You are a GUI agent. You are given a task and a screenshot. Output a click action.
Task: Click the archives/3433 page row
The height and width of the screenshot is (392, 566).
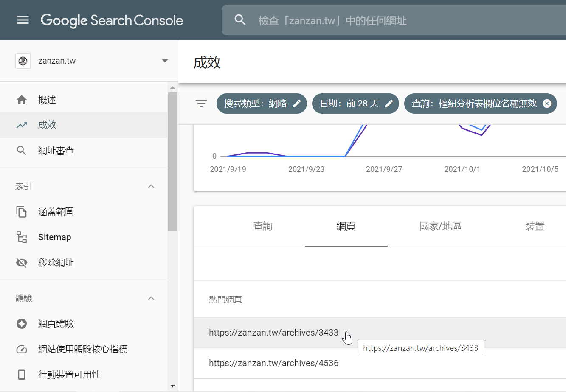(x=380, y=333)
